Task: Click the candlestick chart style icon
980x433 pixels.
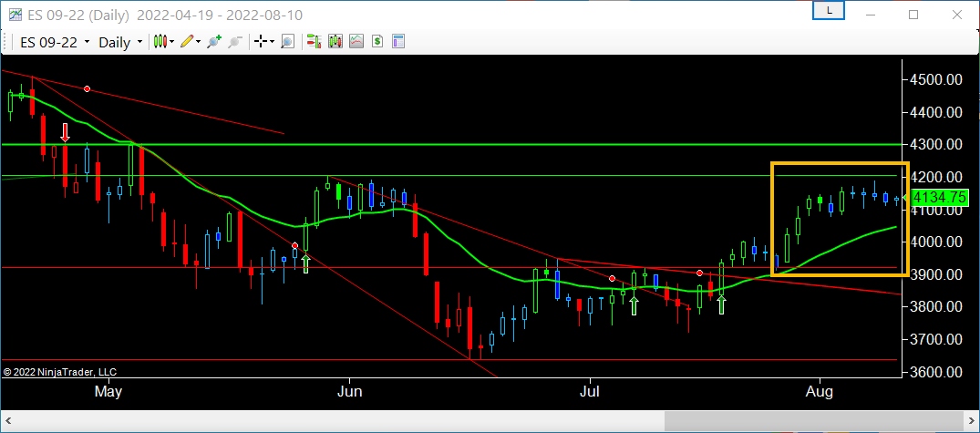Action: pyautogui.click(x=160, y=42)
